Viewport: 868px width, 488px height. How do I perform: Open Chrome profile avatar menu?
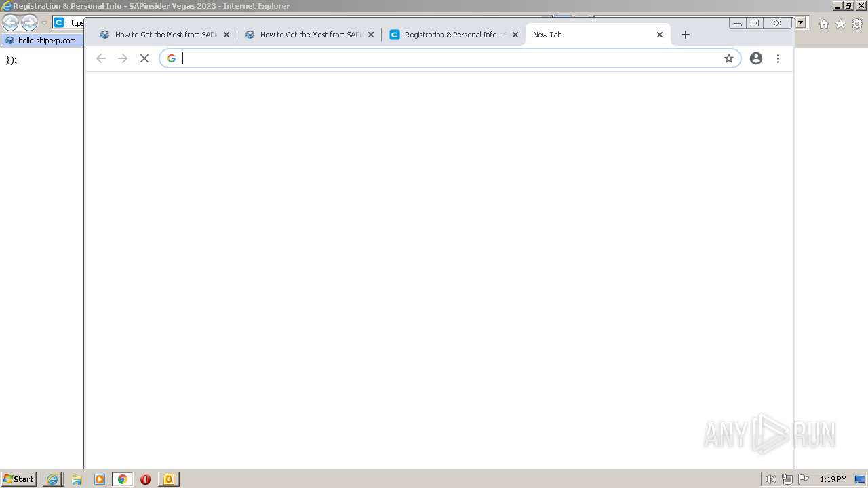coord(756,58)
